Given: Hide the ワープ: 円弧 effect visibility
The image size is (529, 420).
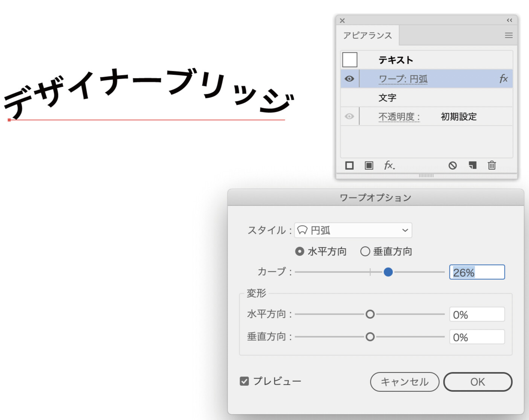Looking at the screenshot, I should (349, 79).
